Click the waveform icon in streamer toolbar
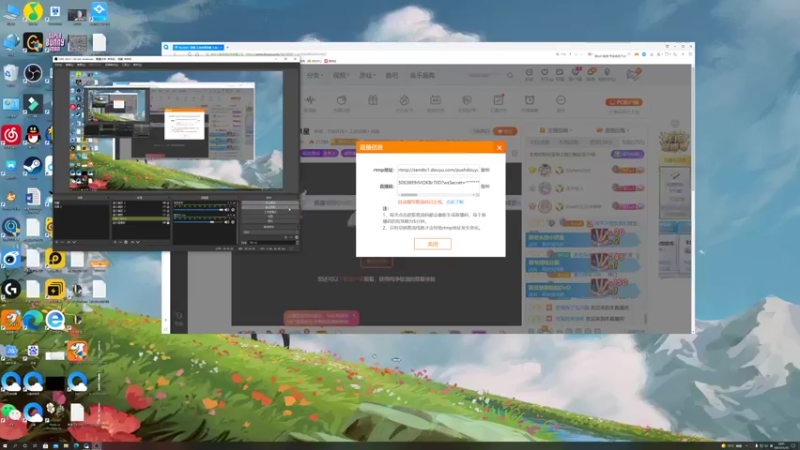This screenshot has height=450, width=800. 310,100
